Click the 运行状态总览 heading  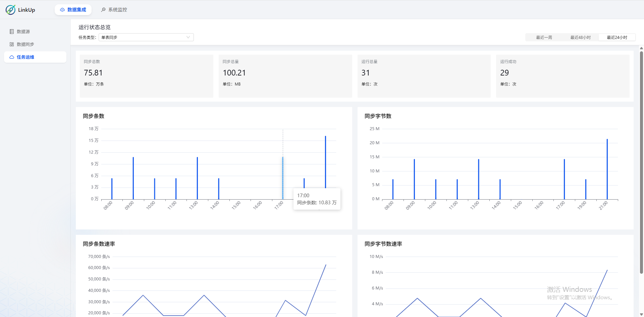(95, 27)
